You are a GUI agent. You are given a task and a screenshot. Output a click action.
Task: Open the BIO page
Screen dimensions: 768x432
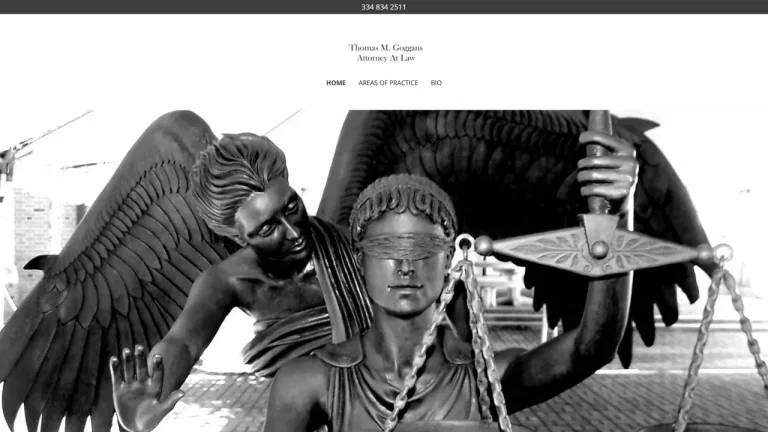click(436, 83)
